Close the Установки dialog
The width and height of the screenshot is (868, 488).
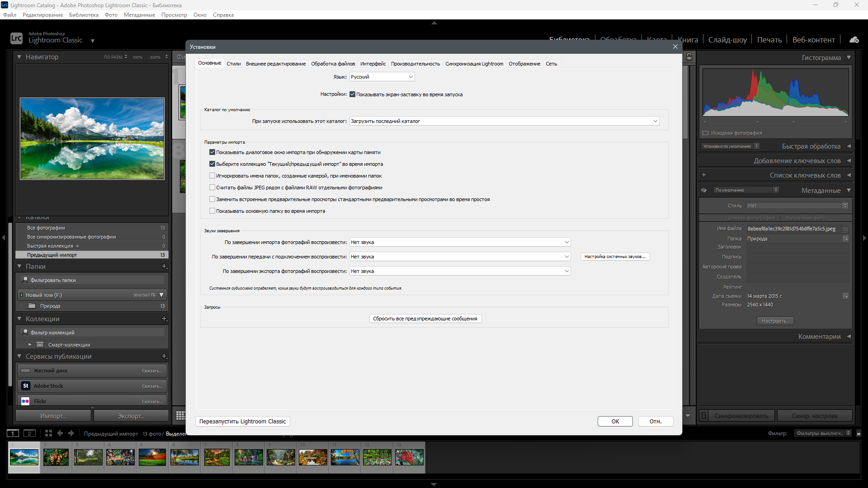(675, 47)
